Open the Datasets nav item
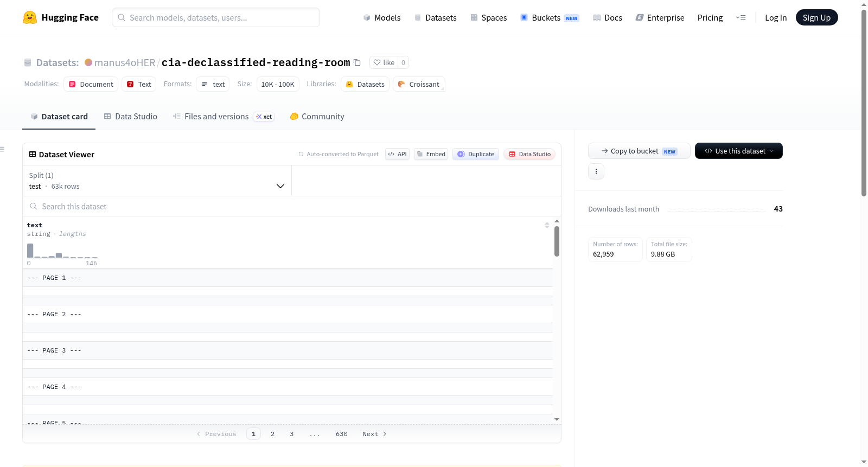868x467 pixels. [x=435, y=17]
